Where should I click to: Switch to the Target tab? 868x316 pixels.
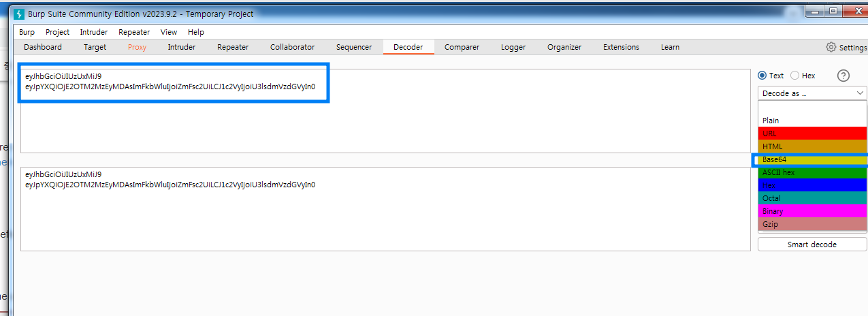tap(95, 47)
